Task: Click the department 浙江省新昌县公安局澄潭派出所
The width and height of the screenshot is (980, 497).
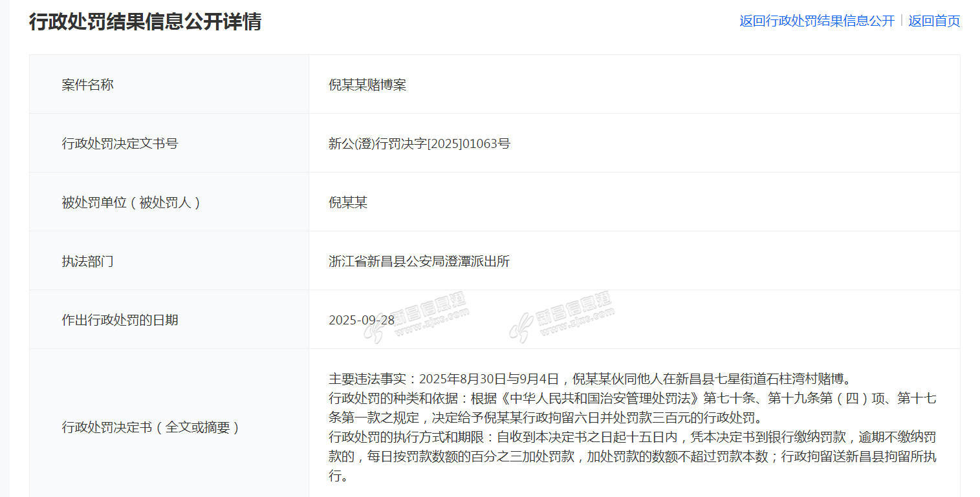Action: point(419,261)
